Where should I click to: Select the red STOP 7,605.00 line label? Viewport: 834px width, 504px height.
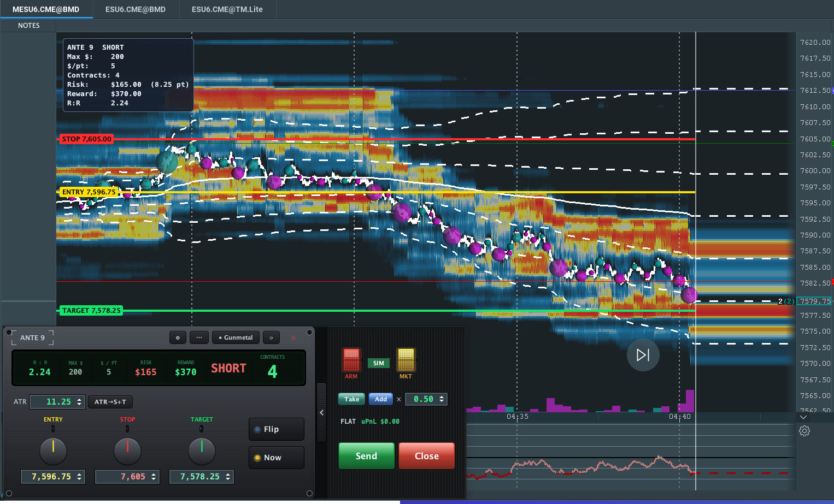pyautogui.click(x=86, y=139)
